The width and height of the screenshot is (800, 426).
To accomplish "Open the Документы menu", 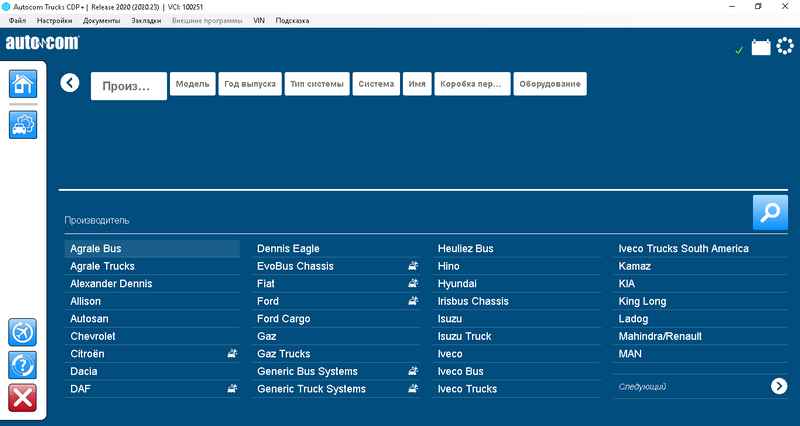I will (x=102, y=21).
